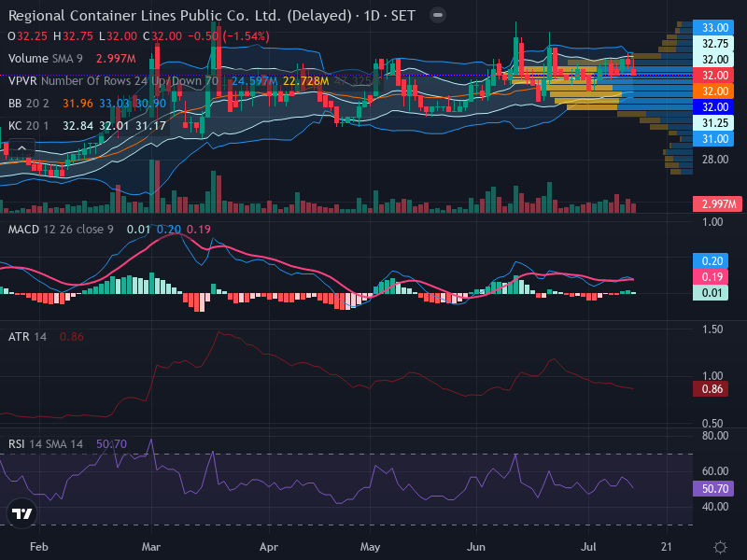Select the Volume SMA 9 legend
This screenshot has height=560, width=747.
point(45,59)
